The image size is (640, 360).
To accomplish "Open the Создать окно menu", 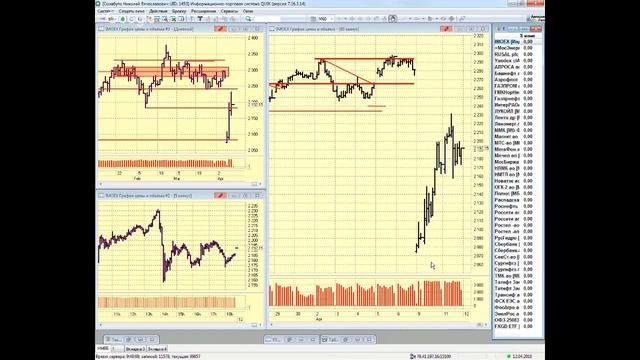I will pos(131,11).
